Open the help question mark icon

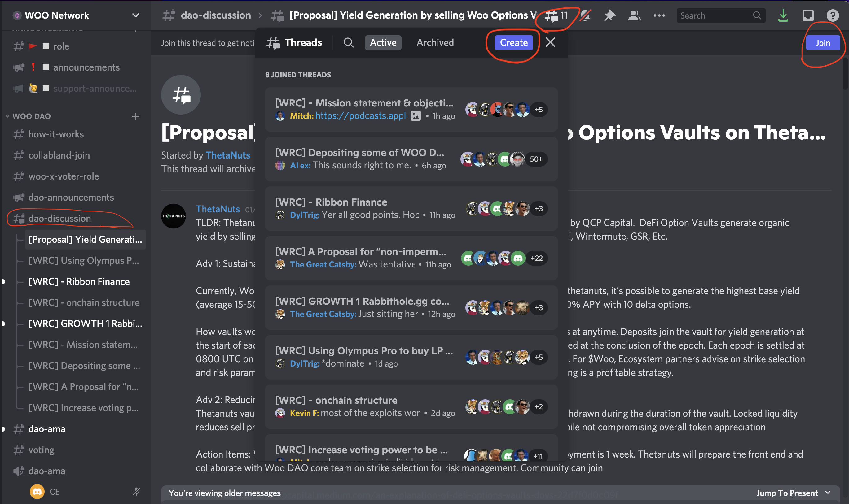tap(833, 15)
